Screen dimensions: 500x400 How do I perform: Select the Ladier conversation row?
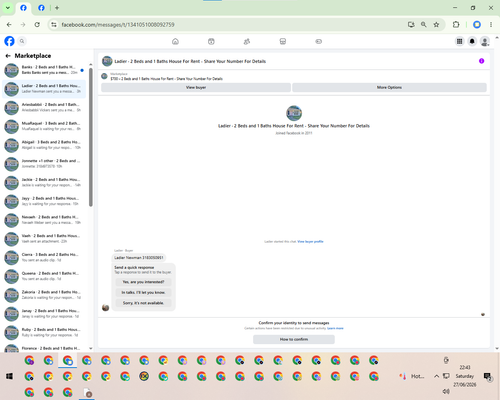pos(44,89)
